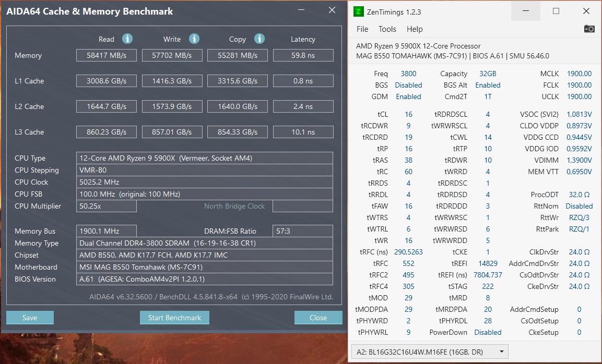Screen dimensions: 602x364
Task: Minimize the AIDA64 benchmark window
Action: [x=302, y=10]
